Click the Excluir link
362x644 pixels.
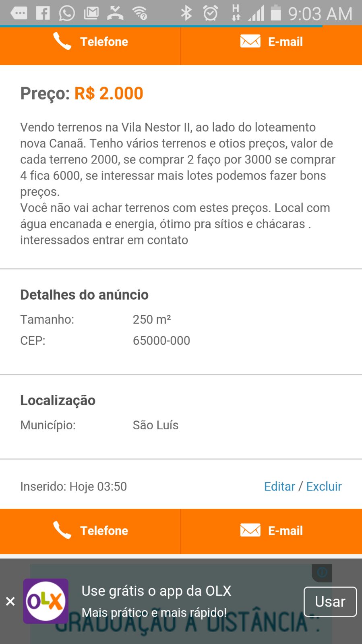[324, 487]
